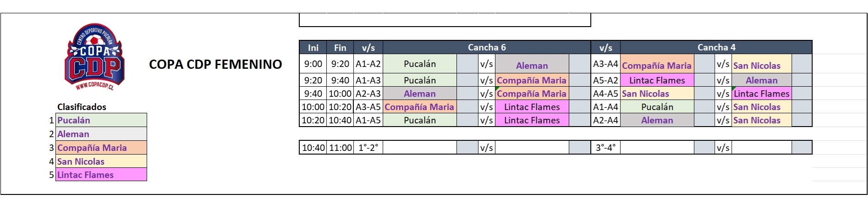868x205 pixels.
Task: Select the 9:00 start time cell
Action: coord(313,64)
